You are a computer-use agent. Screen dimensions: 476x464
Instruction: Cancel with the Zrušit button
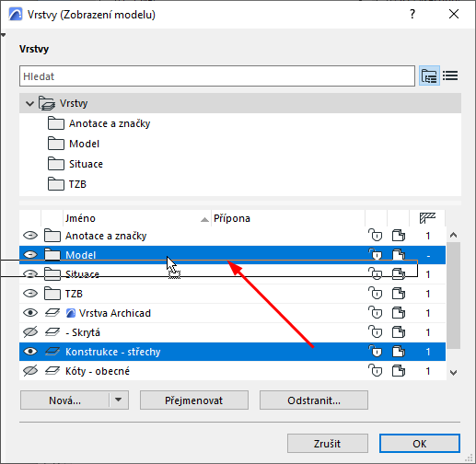[x=328, y=444]
